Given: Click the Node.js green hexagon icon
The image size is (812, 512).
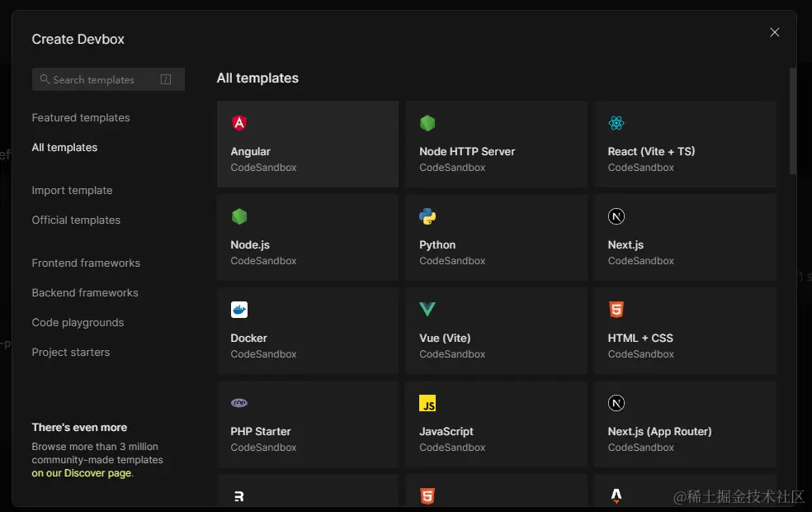Looking at the screenshot, I should pyautogui.click(x=238, y=216).
